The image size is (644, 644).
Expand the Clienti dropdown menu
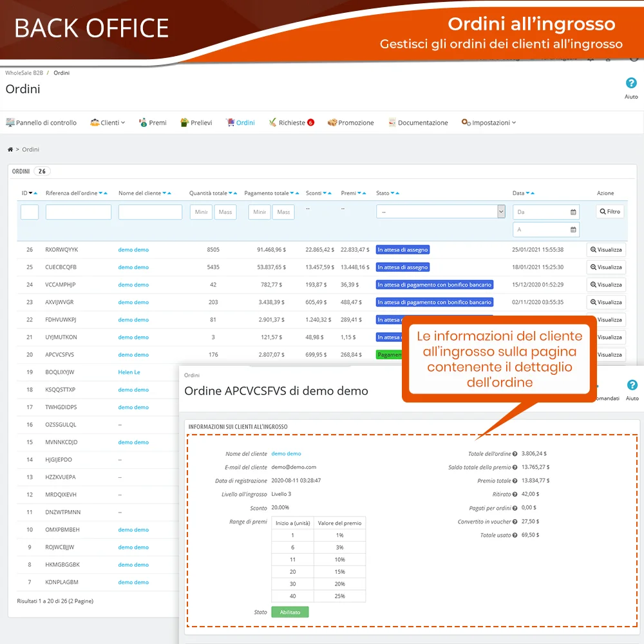pyautogui.click(x=108, y=122)
